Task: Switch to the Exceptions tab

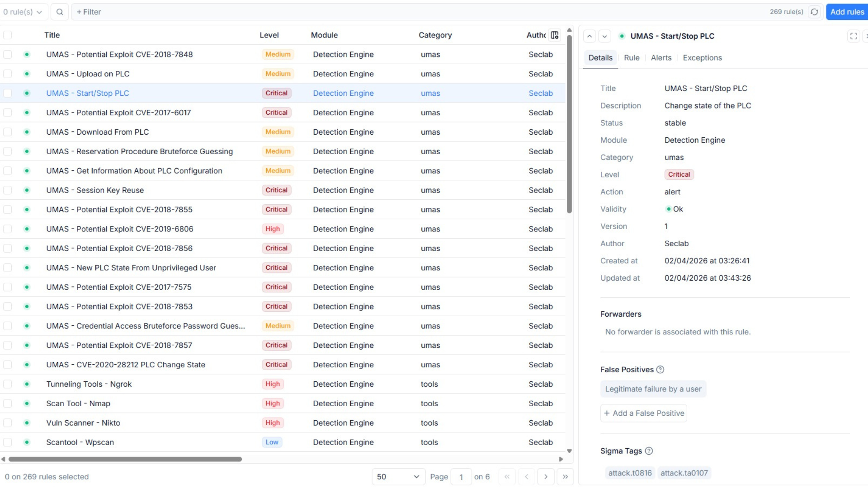Action: (702, 58)
